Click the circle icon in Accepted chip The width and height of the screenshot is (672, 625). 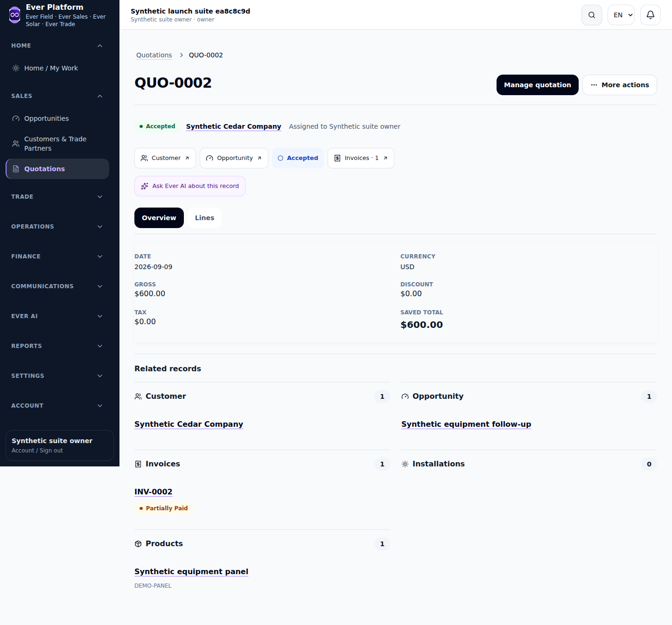[x=280, y=158]
